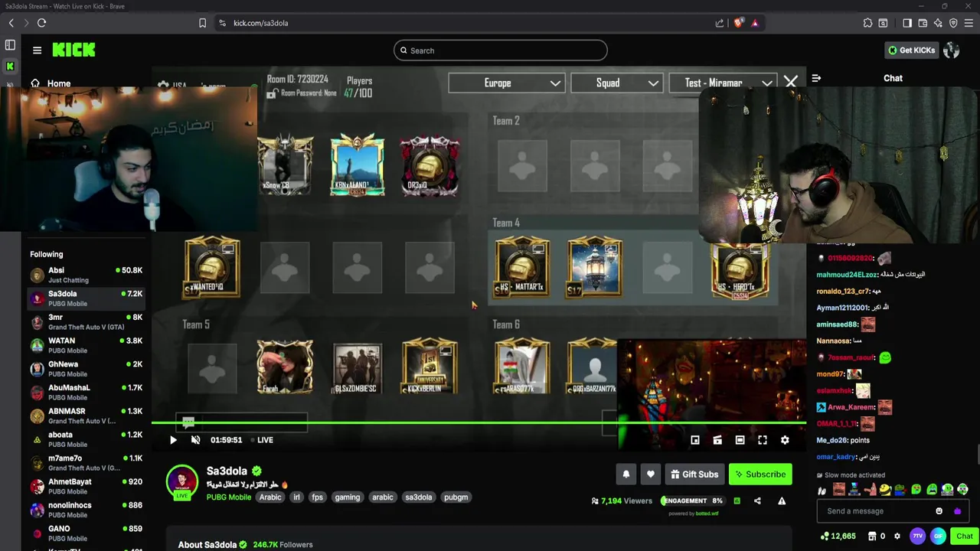
Task: Create a clip using the clapperboard icon
Action: coord(717,440)
